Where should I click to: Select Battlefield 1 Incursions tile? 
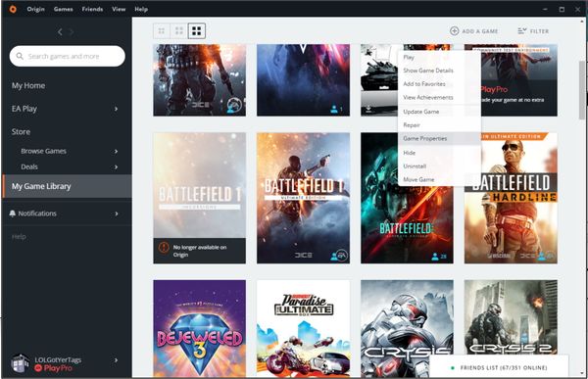pyautogui.click(x=200, y=198)
